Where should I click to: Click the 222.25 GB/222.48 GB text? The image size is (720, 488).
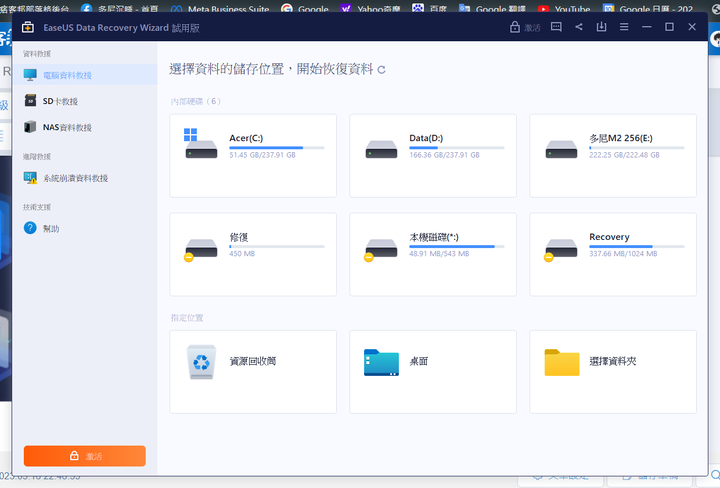click(624, 155)
